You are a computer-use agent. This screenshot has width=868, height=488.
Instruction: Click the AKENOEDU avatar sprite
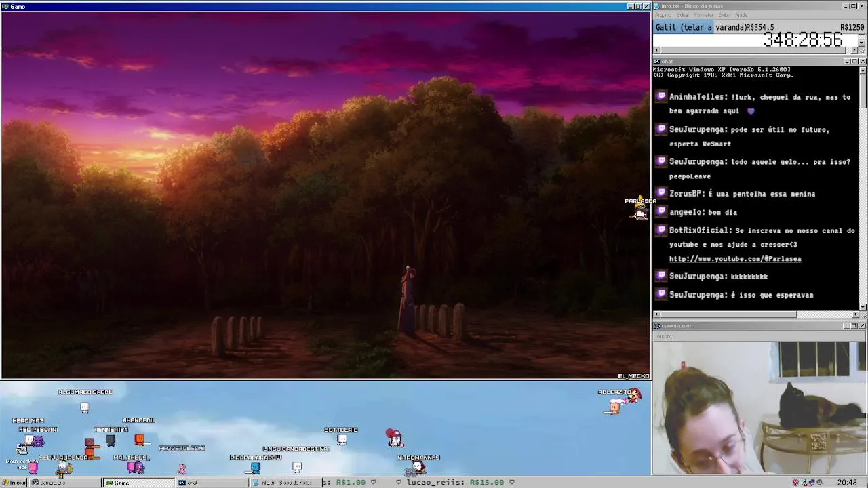click(x=140, y=440)
